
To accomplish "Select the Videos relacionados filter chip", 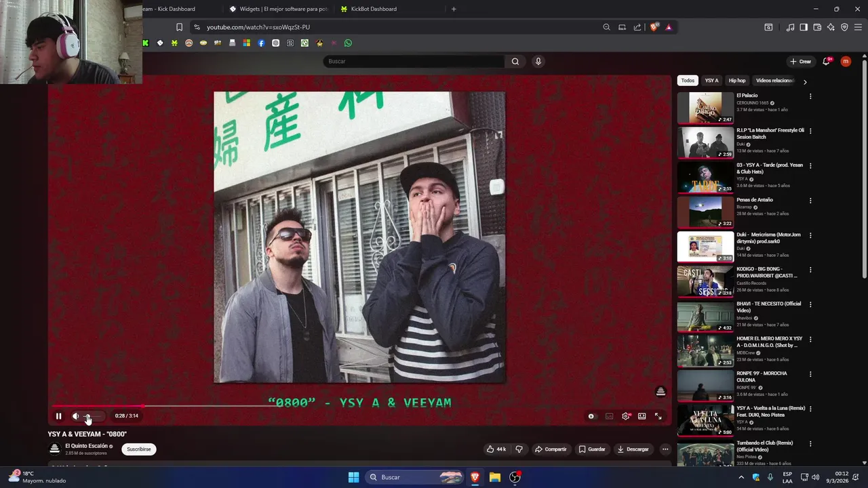I will tap(774, 81).
